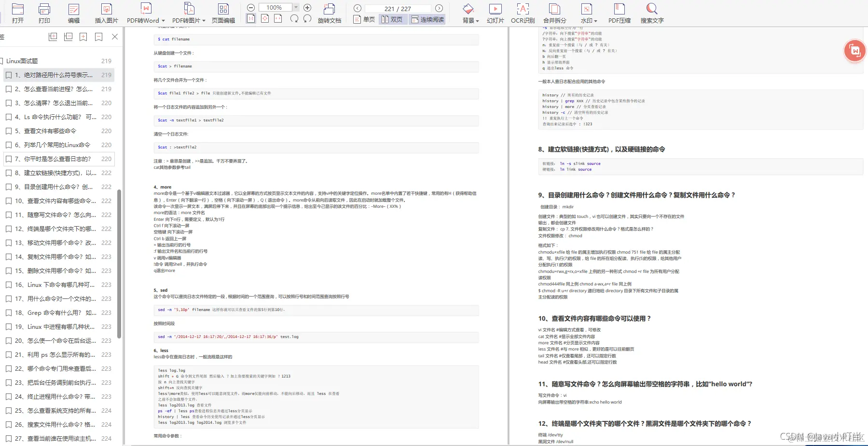Collapse all bookmarks in sidebar
This screenshot has height=446, width=868.
tap(69, 37)
